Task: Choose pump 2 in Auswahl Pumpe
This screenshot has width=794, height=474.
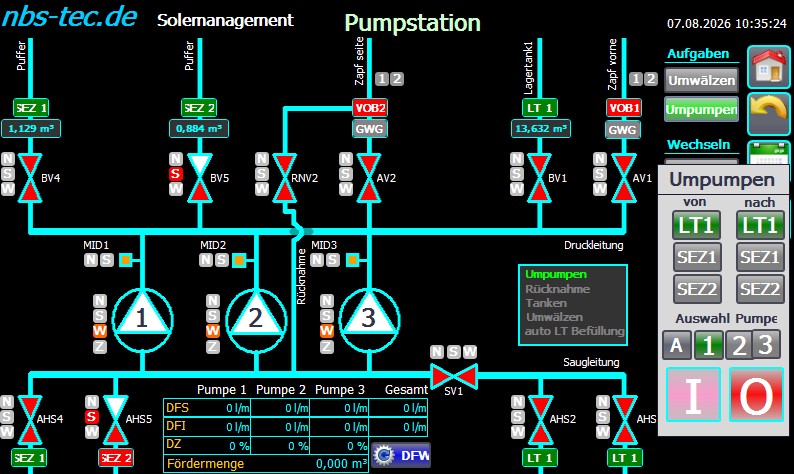Action: click(x=739, y=345)
